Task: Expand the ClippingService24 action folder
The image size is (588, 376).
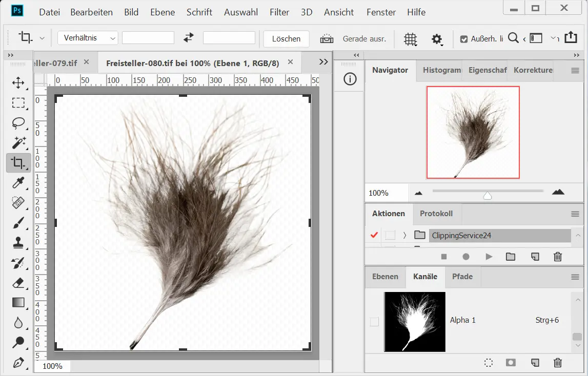Action: click(x=404, y=235)
